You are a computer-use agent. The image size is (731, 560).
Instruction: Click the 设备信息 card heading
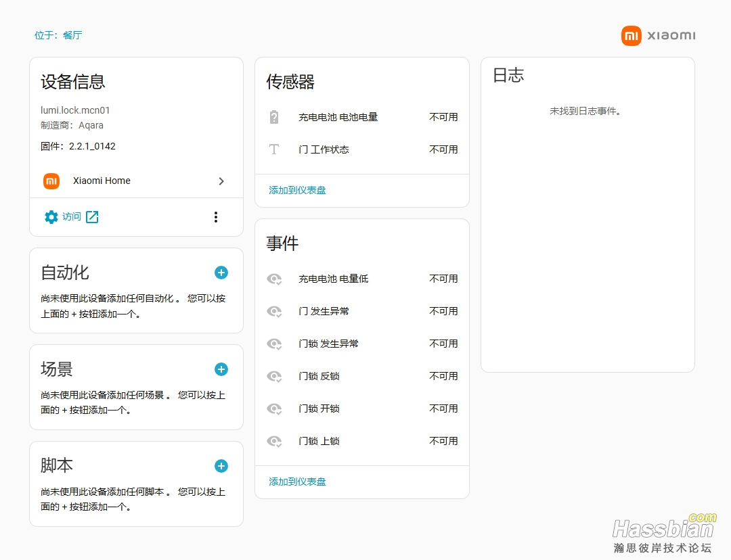73,82
